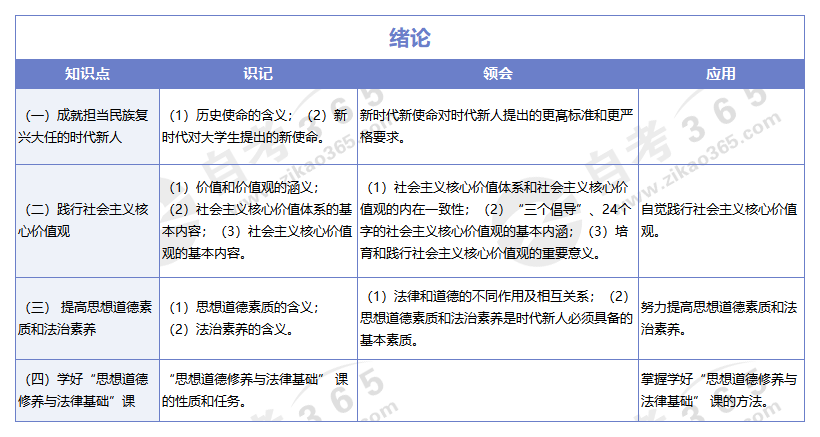The width and height of the screenshot is (820, 437).
Task: Click the 提高思想道德素质和法治素养 knowledge point cell
Action: coord(87,318)
